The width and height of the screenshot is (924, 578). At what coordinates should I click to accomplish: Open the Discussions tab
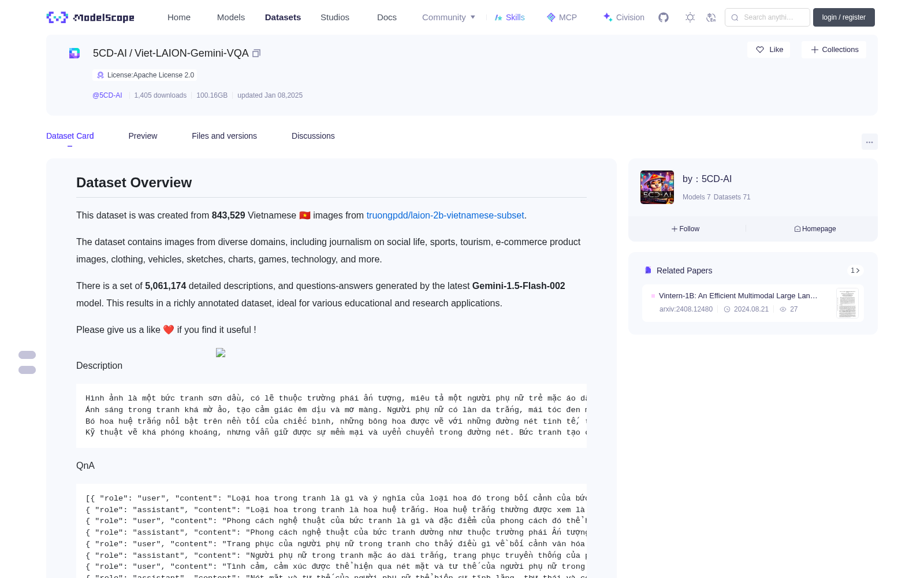pyautogui.click(x=313, y=136)
